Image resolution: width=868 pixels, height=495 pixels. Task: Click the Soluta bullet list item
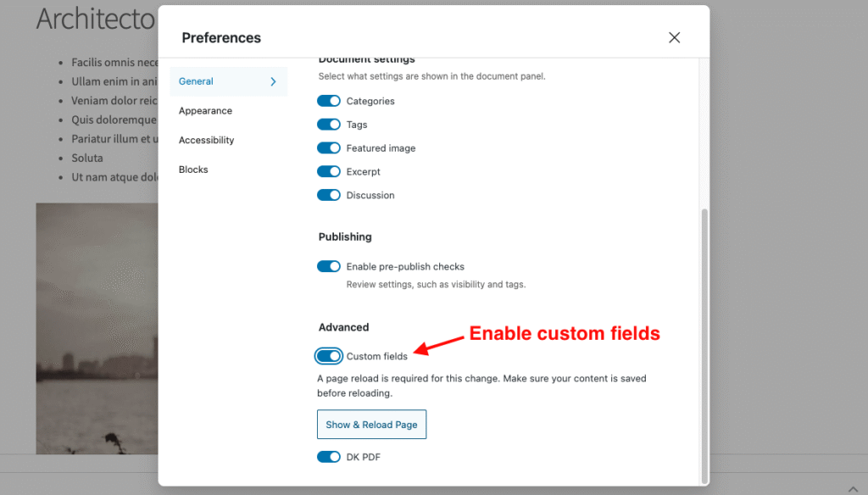(87, 158)
